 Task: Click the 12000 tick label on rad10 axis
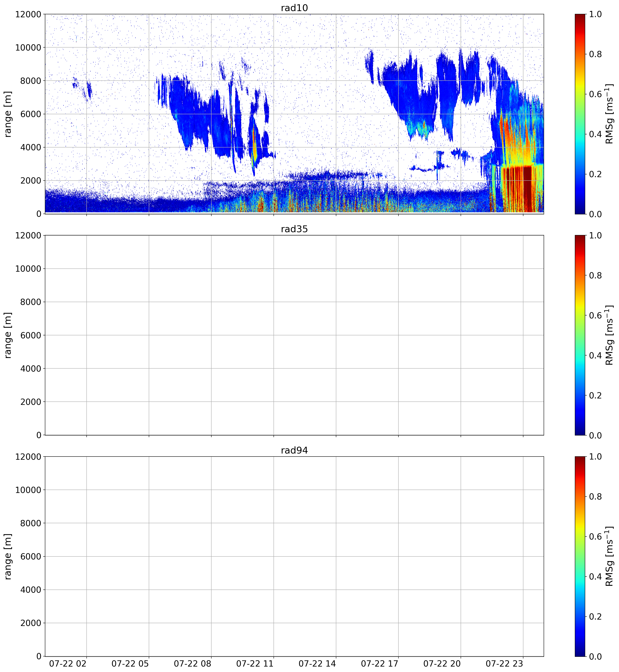click(x=28, y=14)
